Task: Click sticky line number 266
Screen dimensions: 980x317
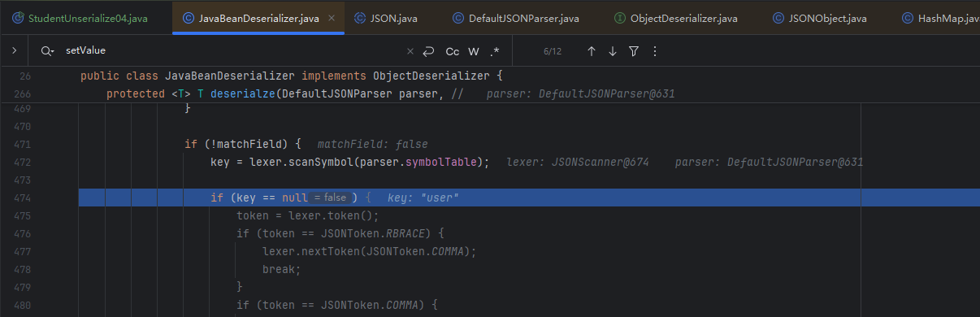Action: point(22,93)
